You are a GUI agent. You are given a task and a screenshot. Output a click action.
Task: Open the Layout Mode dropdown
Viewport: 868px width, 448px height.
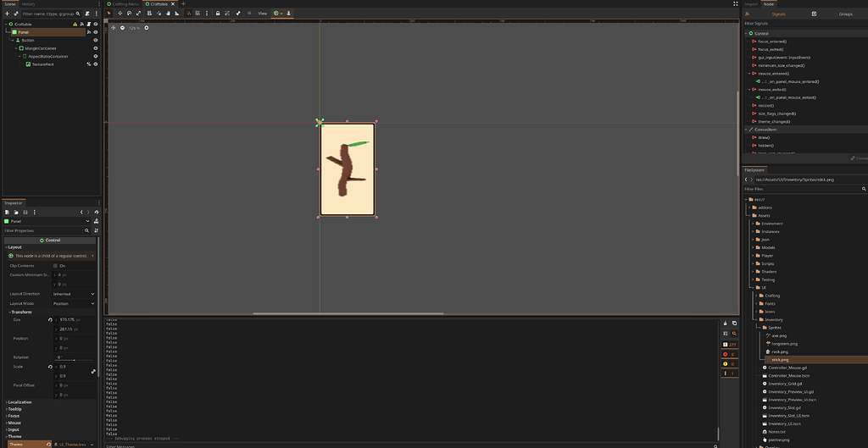75,303
